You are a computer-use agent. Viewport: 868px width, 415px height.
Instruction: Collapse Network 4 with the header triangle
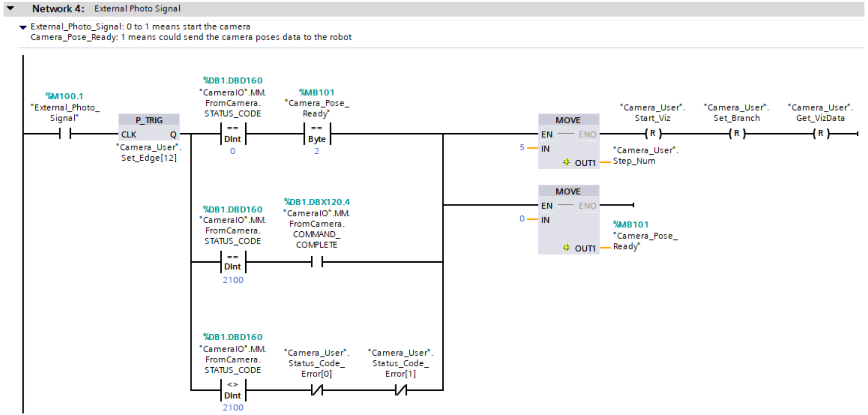click(11, 8)
